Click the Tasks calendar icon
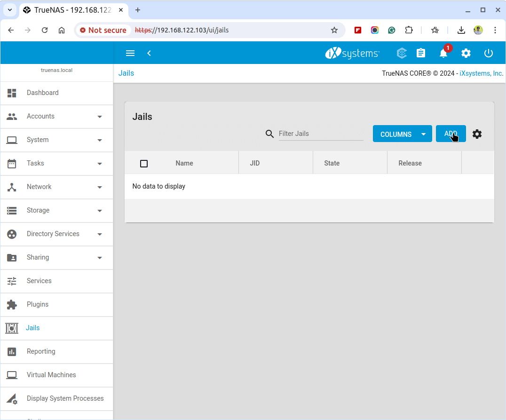The image size is (506, 420). coord(12,163)
